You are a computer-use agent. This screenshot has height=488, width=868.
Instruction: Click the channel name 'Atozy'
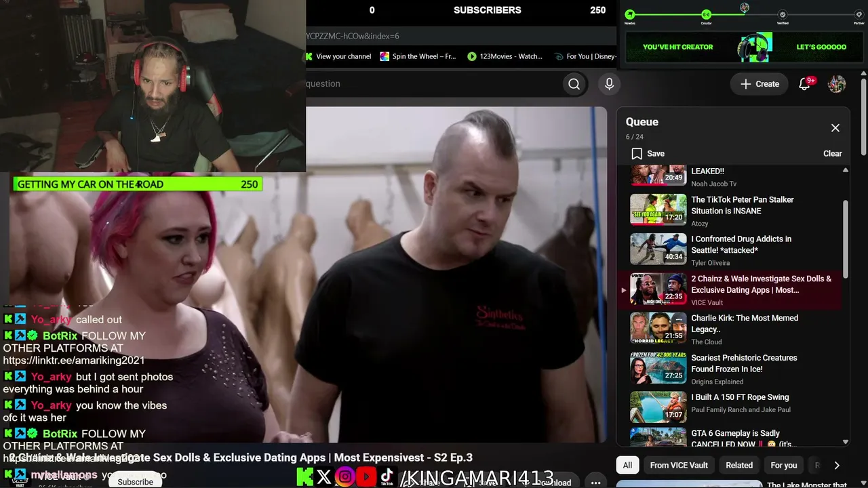tap(700, 224)
